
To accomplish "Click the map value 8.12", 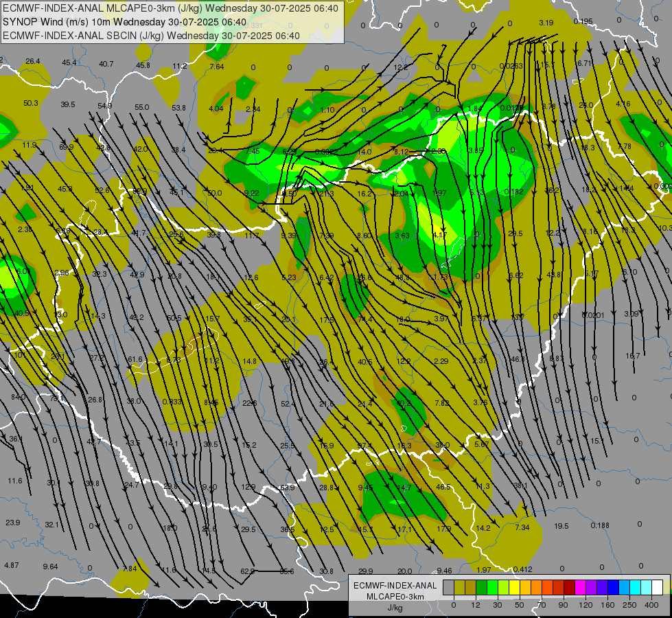I will click(402, 151).
